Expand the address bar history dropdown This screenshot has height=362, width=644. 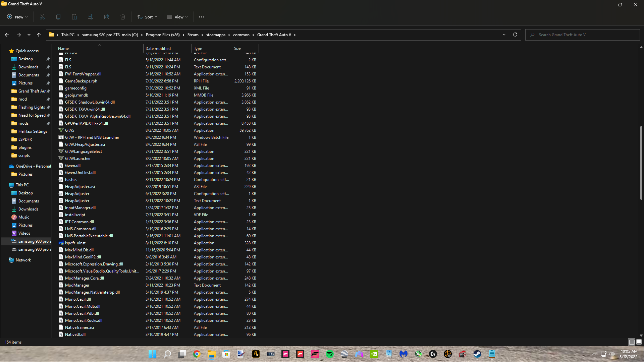coord(504,35)
